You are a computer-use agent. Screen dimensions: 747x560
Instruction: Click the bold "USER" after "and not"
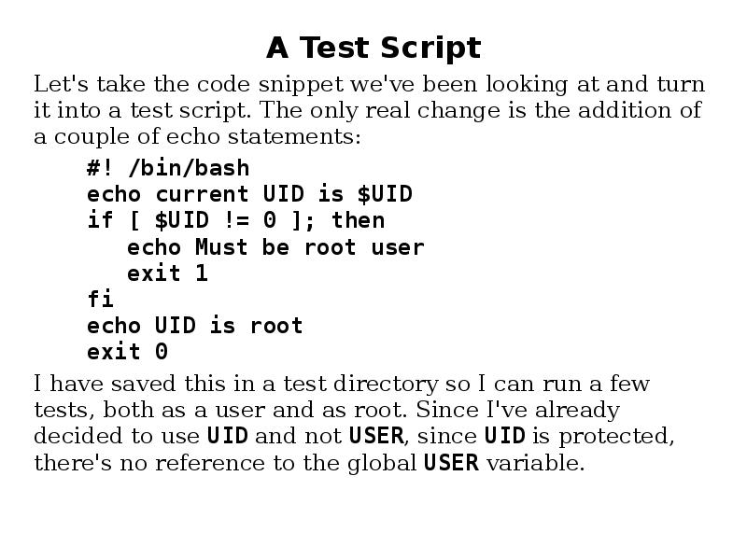(376, 436)
